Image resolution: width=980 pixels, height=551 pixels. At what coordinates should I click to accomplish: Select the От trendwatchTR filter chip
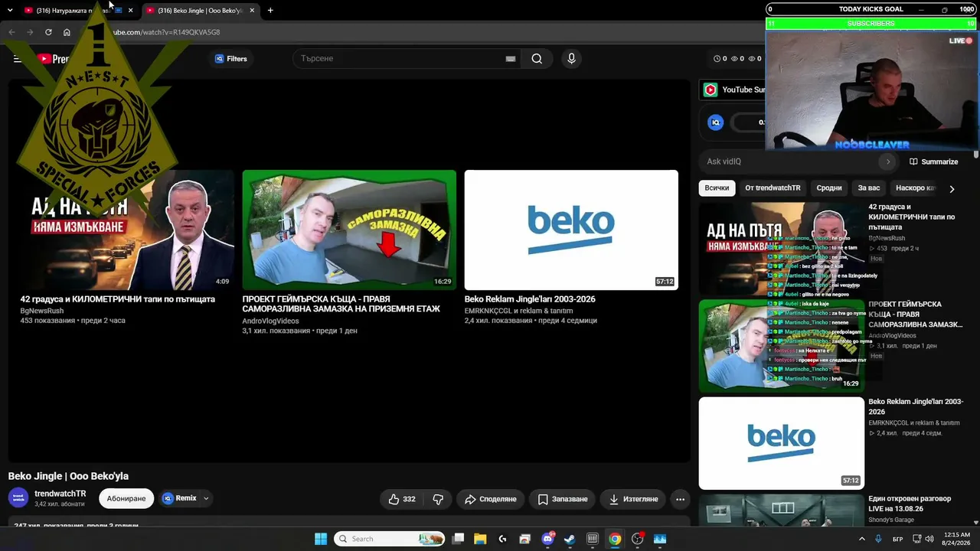pos(773,188)
